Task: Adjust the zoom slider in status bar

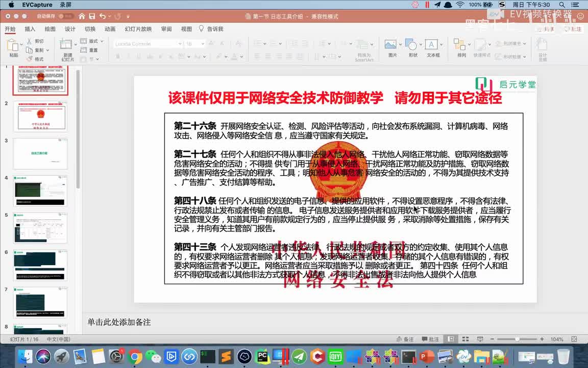Action: (517, 339)
